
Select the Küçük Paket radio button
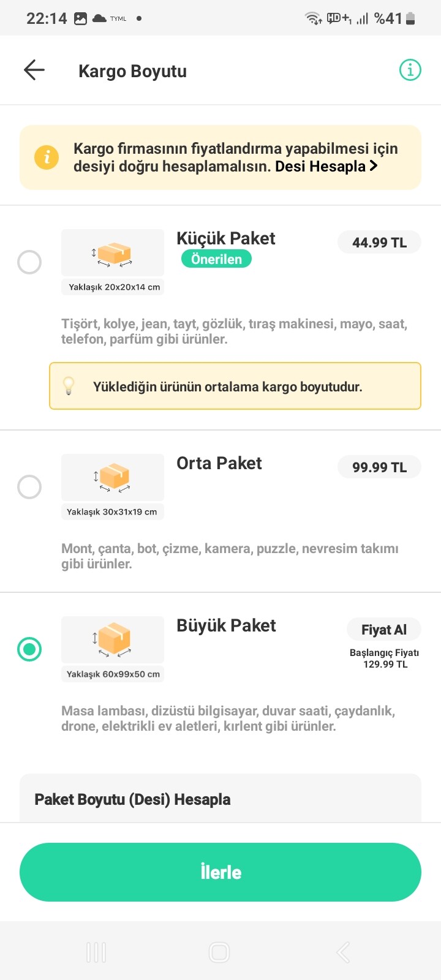29,262
